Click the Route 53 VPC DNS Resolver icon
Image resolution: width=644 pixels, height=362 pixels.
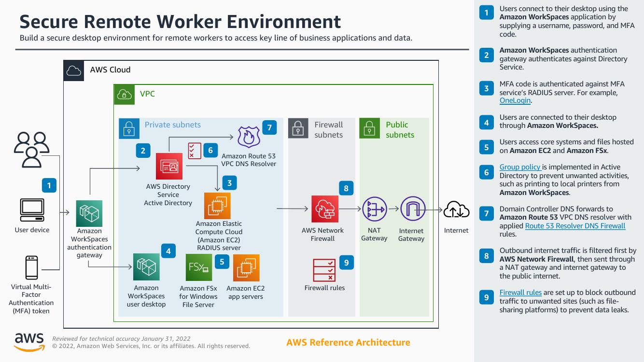coord(249,137)
